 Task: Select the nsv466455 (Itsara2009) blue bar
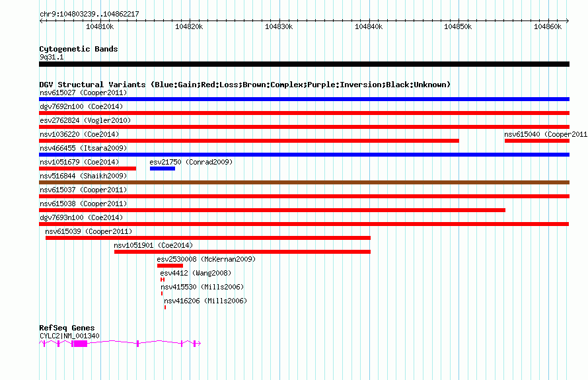[x=304, y=155]
